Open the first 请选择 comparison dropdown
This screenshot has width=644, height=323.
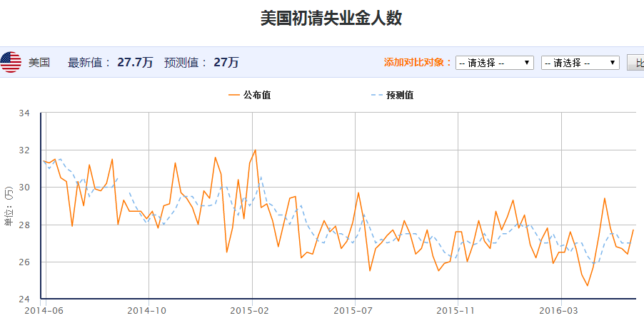click(494, 63)
